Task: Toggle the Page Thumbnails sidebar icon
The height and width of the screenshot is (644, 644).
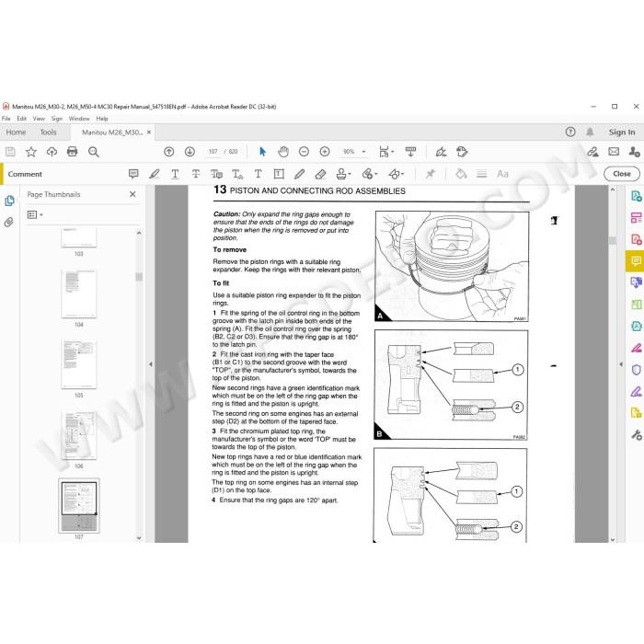Action: coord(9,201)
